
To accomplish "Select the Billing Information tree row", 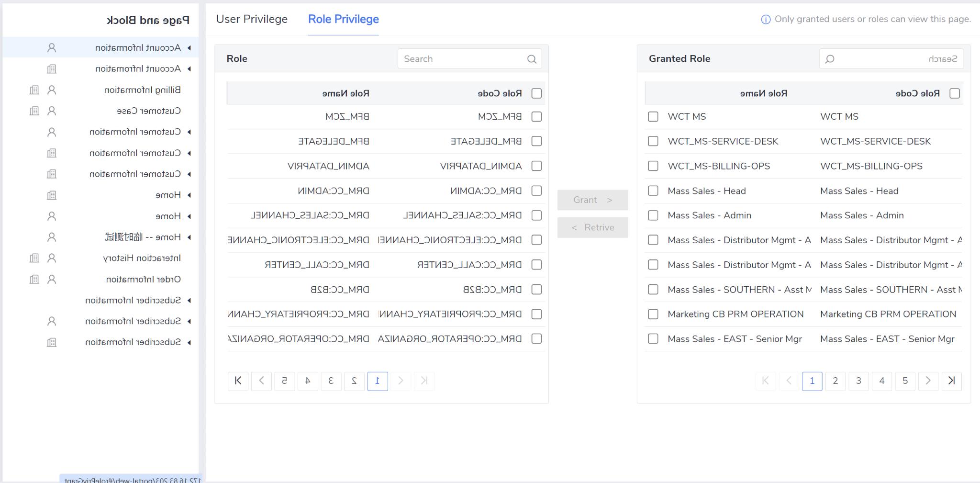I will pyautogui.click(x=101, y=90).
